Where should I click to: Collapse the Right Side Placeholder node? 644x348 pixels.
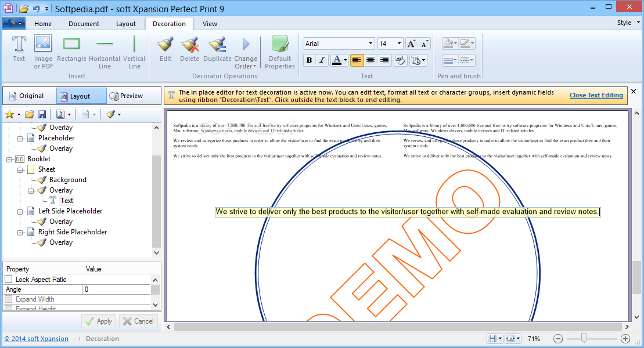click(20, 233)
